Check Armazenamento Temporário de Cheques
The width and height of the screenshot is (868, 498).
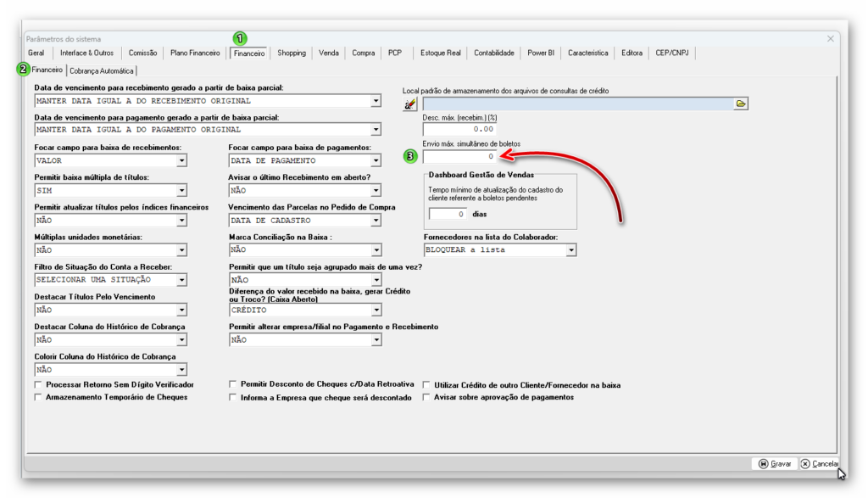(x=38, y=397)
